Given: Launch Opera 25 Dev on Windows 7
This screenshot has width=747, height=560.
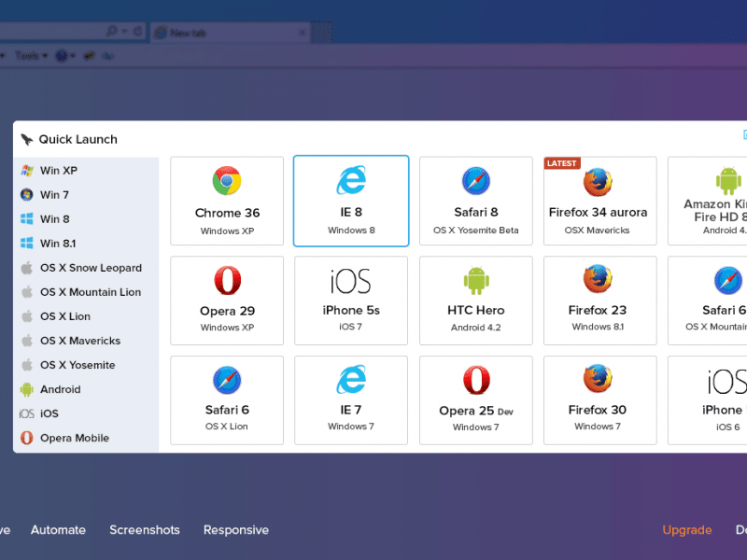Looking at the screenshot, I should (x=476, y=400).
